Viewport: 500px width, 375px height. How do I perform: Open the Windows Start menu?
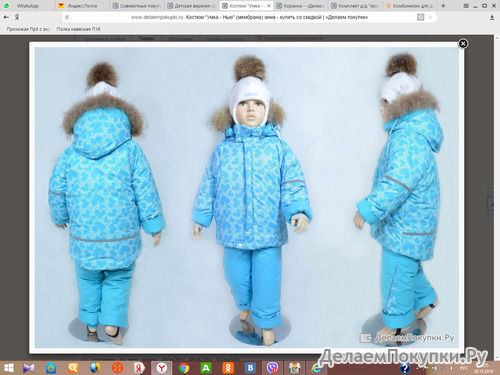(9, 368)
